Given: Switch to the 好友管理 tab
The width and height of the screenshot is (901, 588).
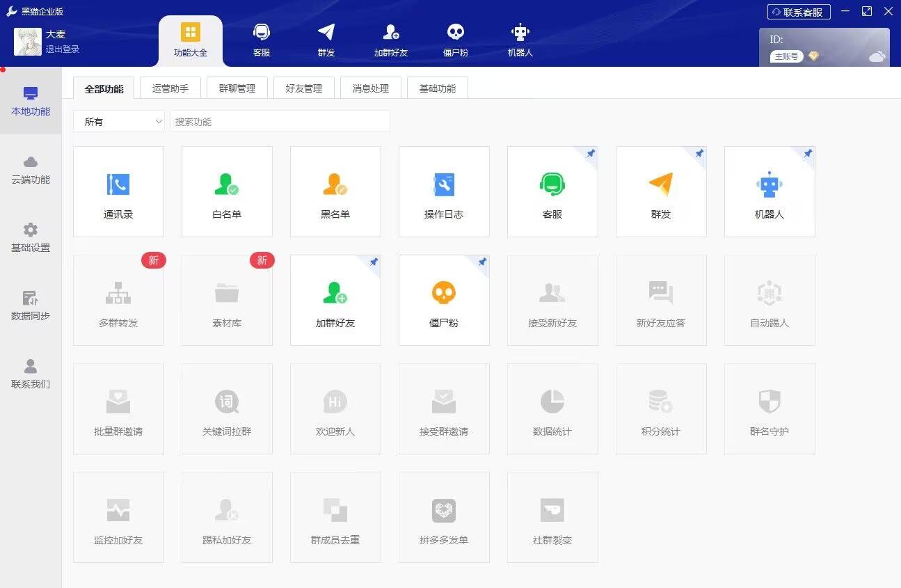Looking at the screenshot, I should (304, 88).
